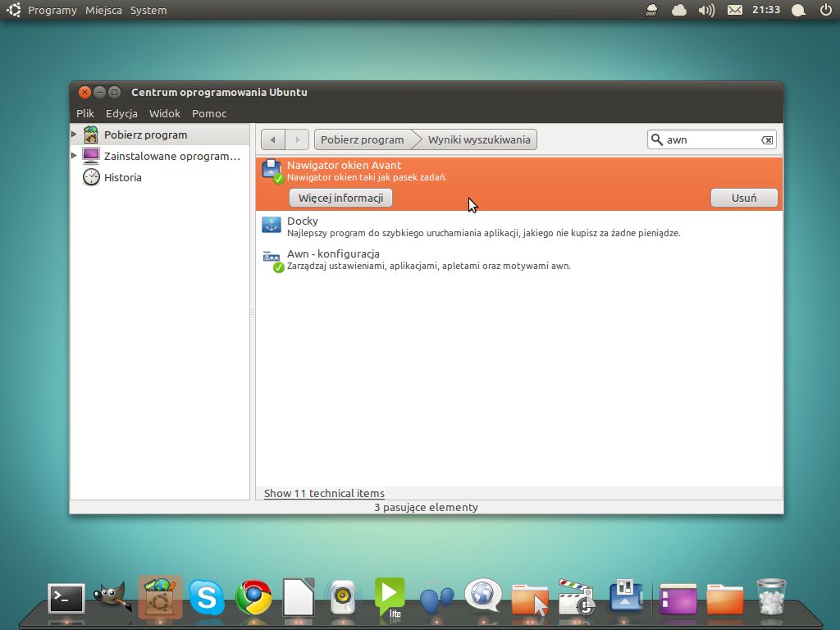Open the blue Pidgin-like messenger dock icon
Viewport: 840px width, 630px height.
coord(436,599)
